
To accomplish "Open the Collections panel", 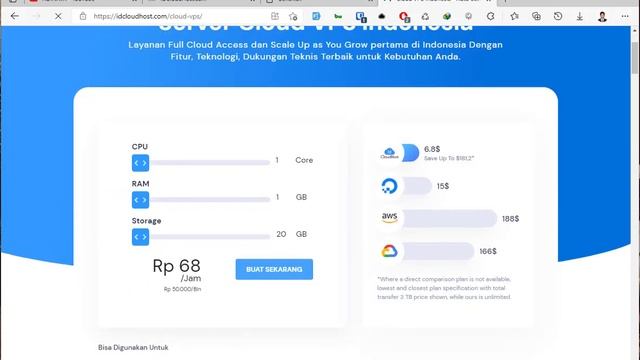I will pos(536,16).
